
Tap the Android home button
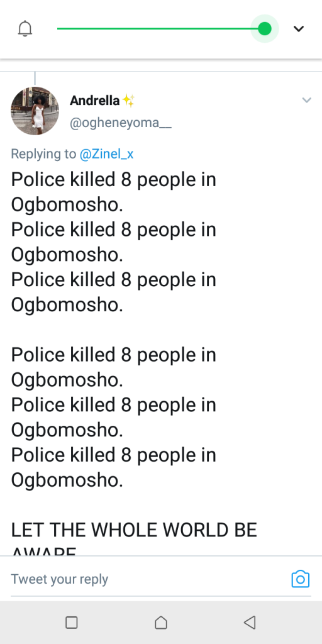coord(161,622)
